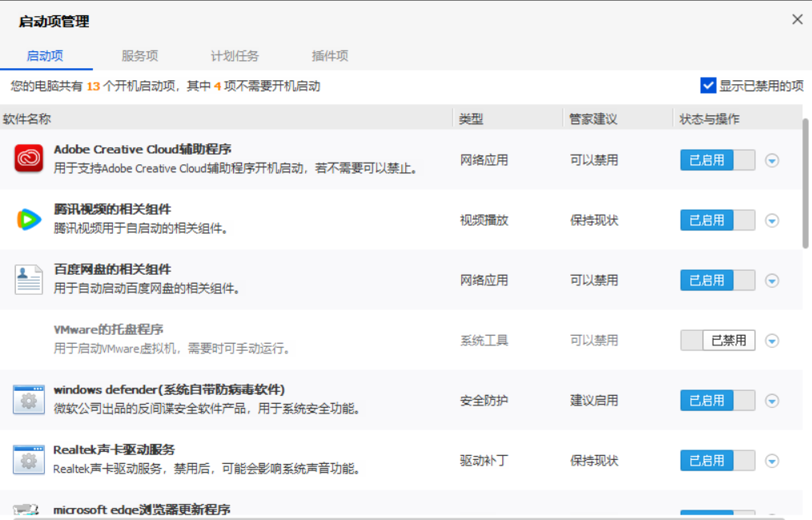Screen dimensions: 812x520
Task: Click the 管家建议 column header
Action: tap(593, 119)
